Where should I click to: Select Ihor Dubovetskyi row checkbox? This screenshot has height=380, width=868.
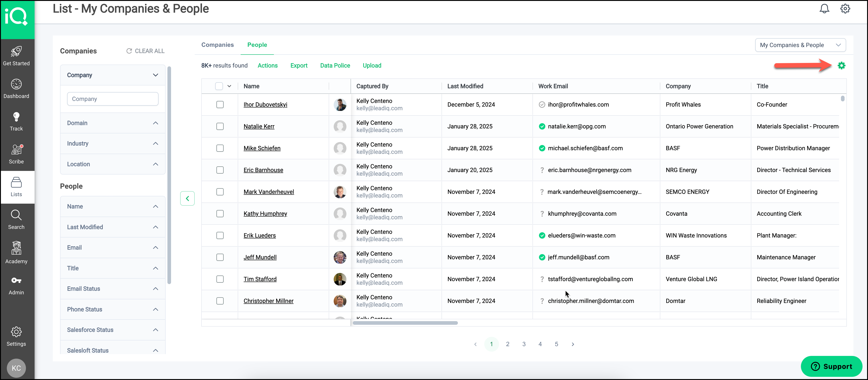220,105
